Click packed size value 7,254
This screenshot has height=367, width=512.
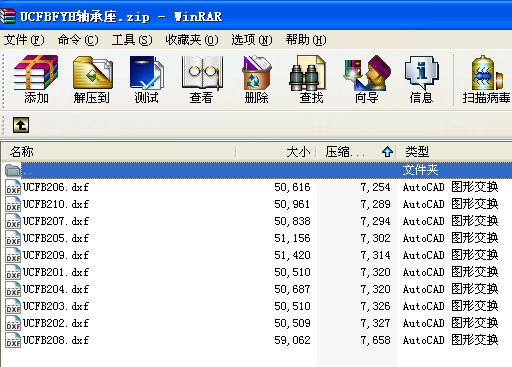(x=375, y=187)
